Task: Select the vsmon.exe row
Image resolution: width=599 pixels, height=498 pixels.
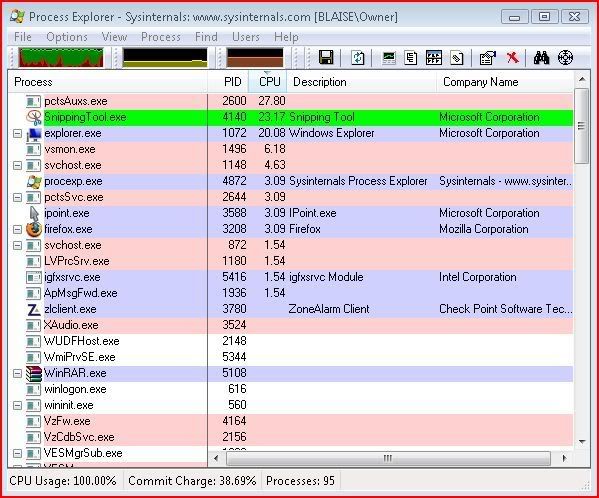Action: tap(290, 149)
